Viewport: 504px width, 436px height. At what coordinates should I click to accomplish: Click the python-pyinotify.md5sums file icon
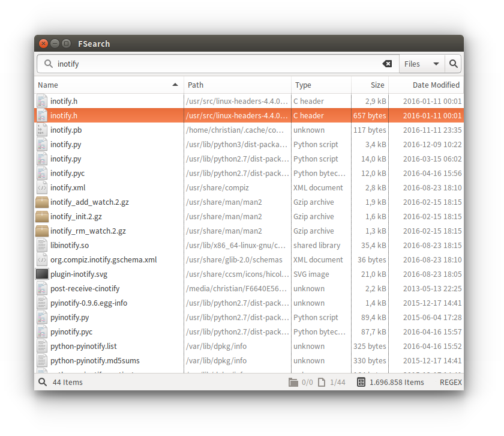click(41, 361)
